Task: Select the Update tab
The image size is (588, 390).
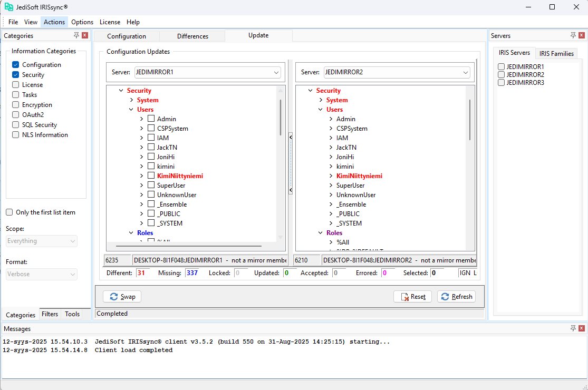Action: click(x=258, y=35)
